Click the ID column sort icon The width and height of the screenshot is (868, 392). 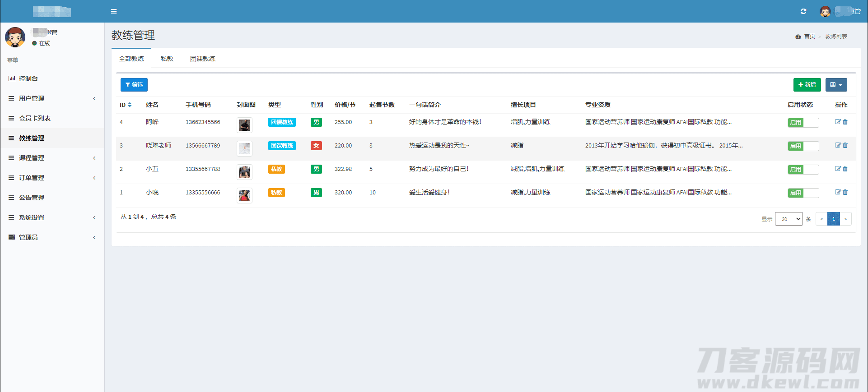click(x=130, y=105)
